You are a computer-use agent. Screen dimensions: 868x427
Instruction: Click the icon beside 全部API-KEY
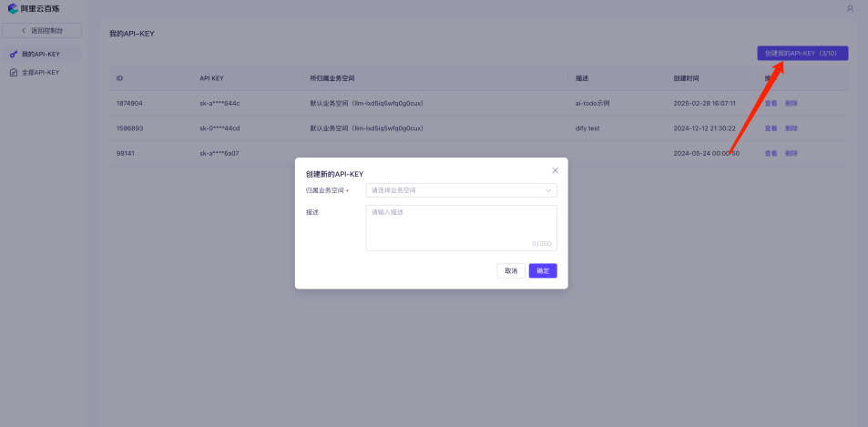tap(13, 72)
